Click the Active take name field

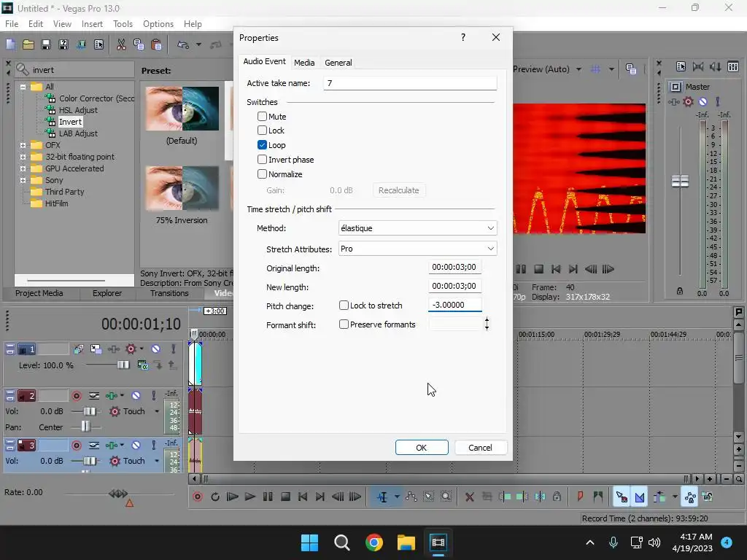pos(410,83)
